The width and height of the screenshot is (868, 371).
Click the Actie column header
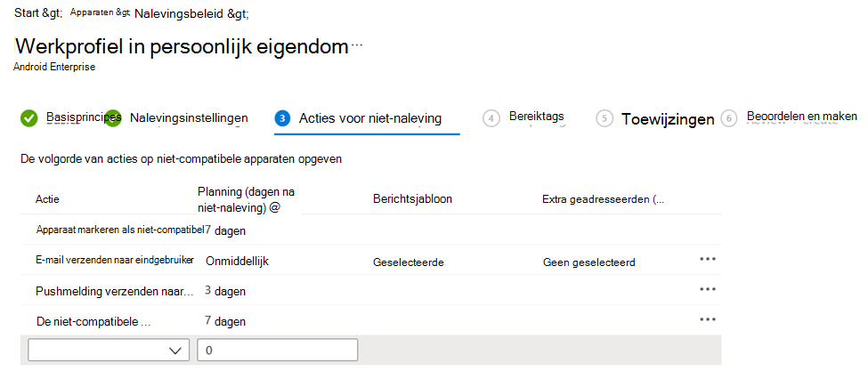(47, 199)
